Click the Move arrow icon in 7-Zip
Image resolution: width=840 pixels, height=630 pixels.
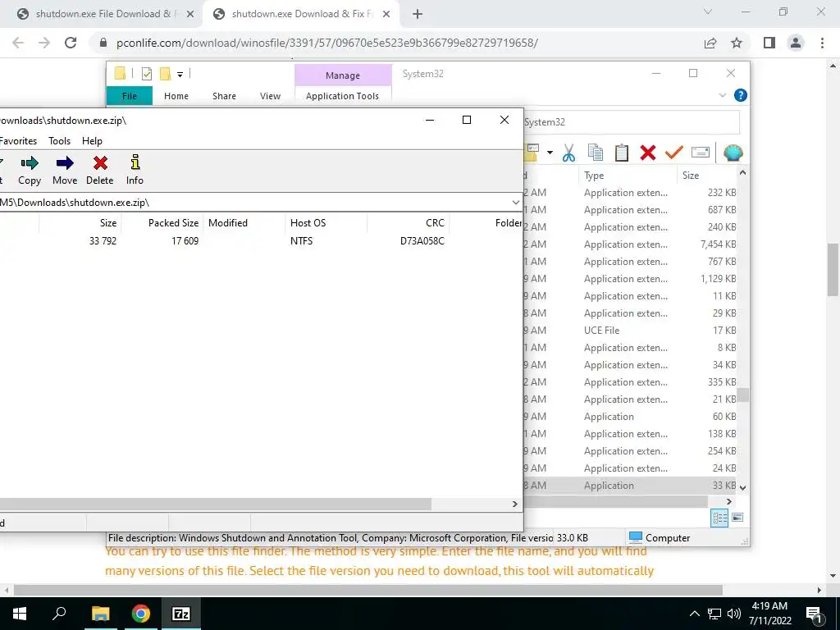tap(65, 163)
